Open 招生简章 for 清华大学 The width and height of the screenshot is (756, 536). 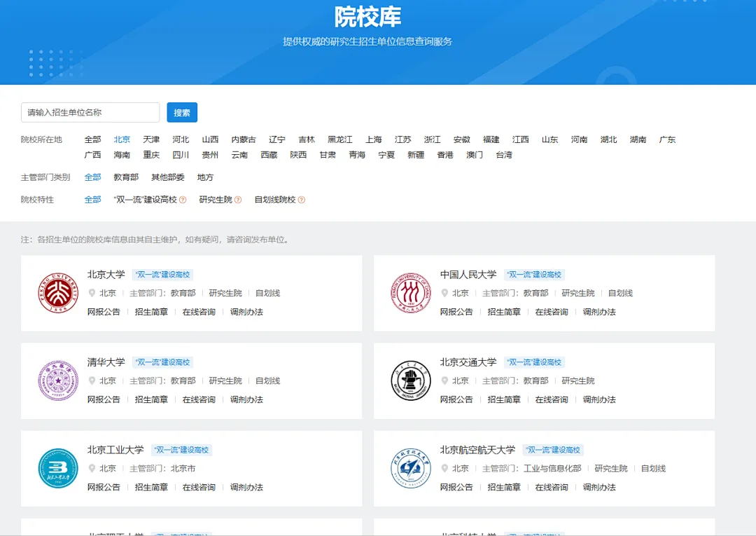[x=151, y=399]
